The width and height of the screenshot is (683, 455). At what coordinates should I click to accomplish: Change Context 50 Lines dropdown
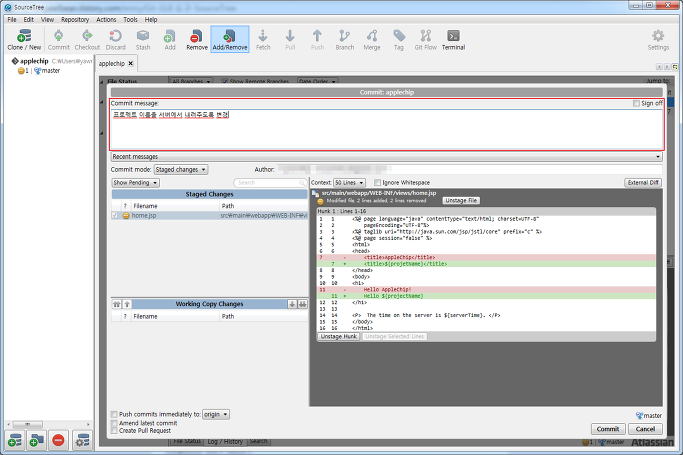pyautogui.click(x=349, y=182)
